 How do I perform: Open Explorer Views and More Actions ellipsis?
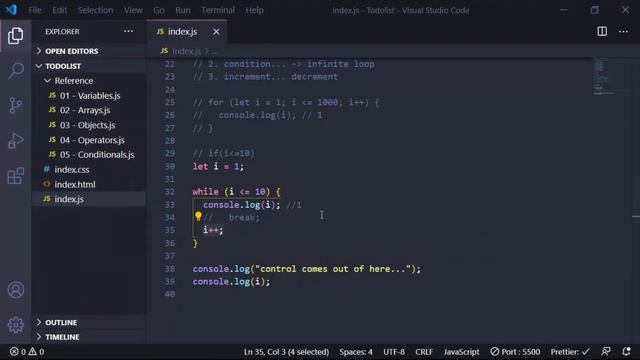click(128, 31)
